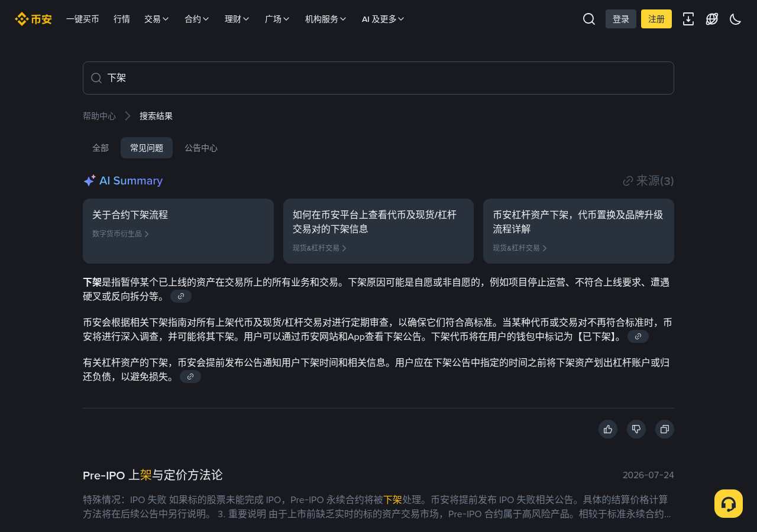Switch to the 全部 tab
The width and height of the screenshot is (757, 532).
coord(101,148)
